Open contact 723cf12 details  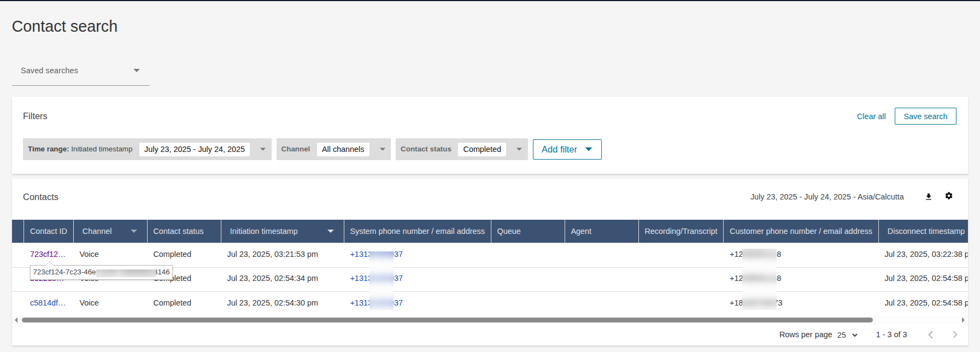pos(48,254)
